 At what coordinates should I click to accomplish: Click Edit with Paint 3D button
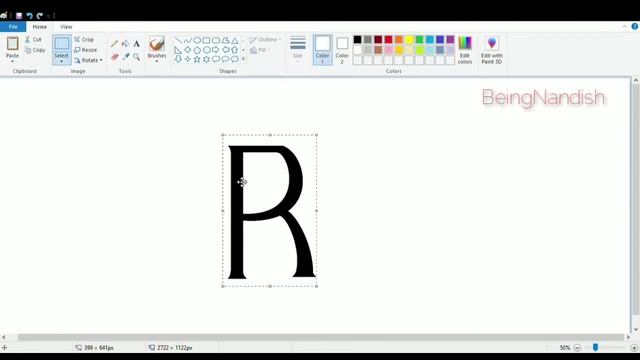tap(491, 50)
